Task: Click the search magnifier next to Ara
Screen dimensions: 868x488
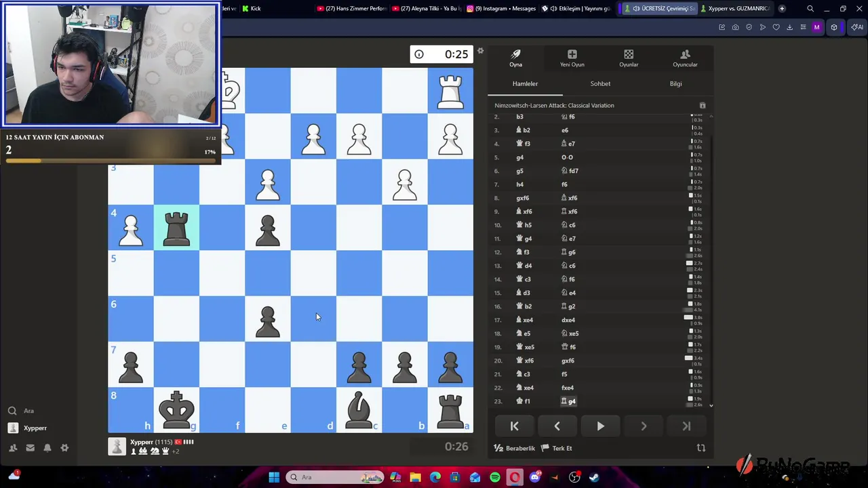Action: tap(12, 411)
